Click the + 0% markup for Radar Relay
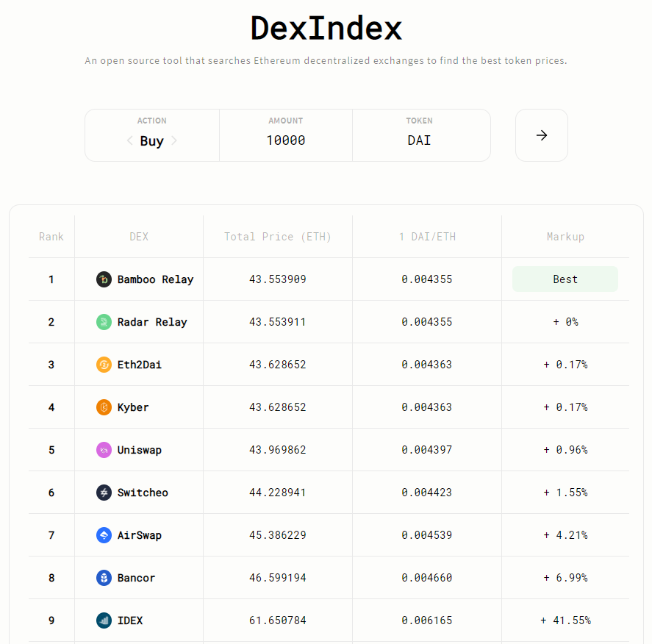The height and width of the screenshot is (644, 652). click(565, 322)
